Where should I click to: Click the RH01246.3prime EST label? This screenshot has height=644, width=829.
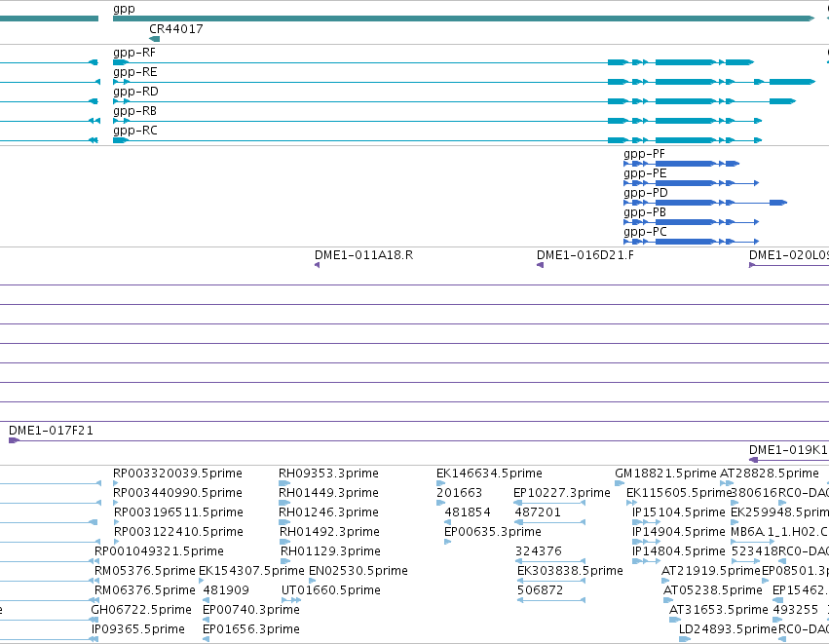pos(329,512)
